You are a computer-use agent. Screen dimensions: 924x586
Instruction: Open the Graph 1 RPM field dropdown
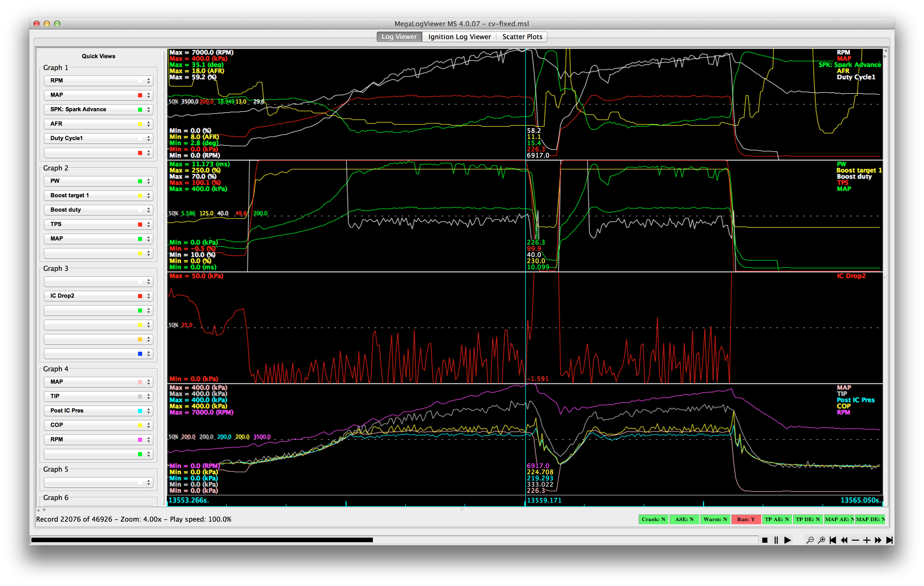click(x=99, y=81)
